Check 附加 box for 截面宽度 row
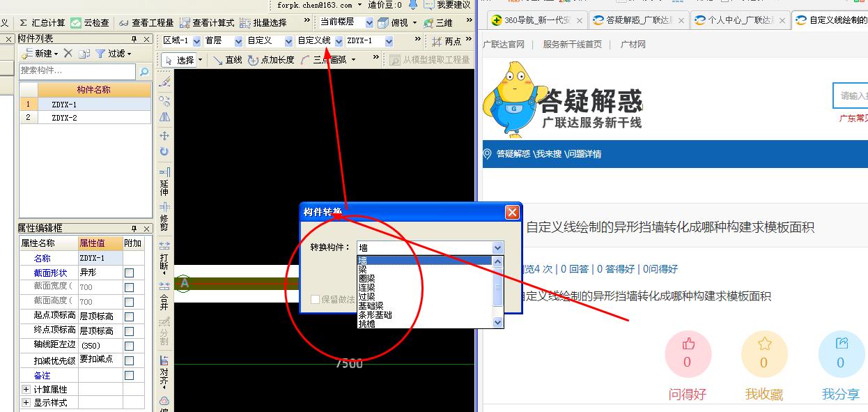Image resolution: width=868 pixels, height=412 pixels. [x=129, y=287]
